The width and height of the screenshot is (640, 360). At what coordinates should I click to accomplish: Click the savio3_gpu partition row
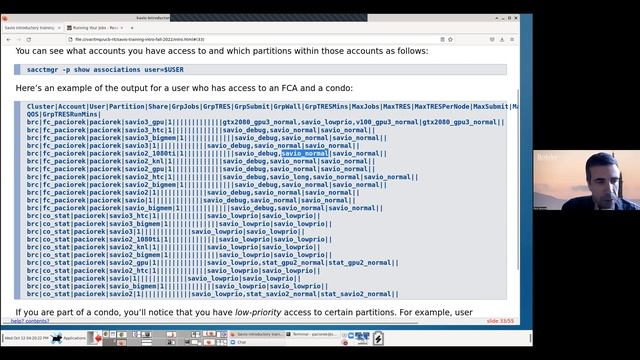tap(265, 122)
